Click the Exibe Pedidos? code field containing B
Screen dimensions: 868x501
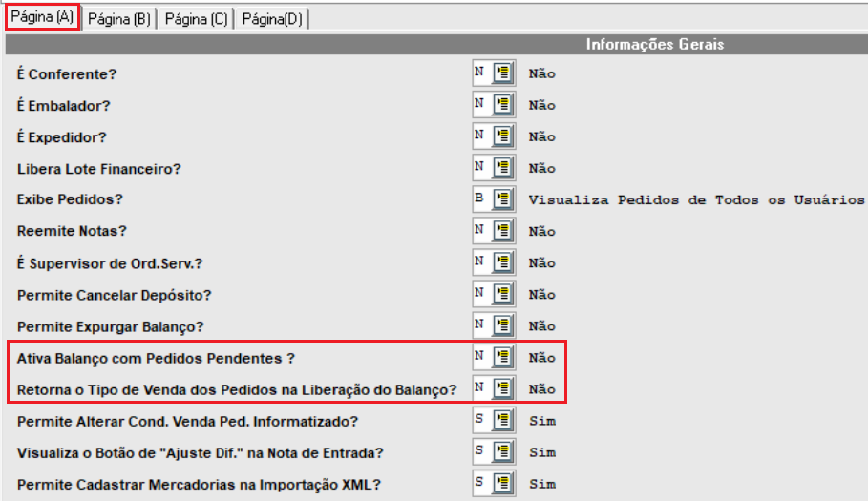[481, 199]
